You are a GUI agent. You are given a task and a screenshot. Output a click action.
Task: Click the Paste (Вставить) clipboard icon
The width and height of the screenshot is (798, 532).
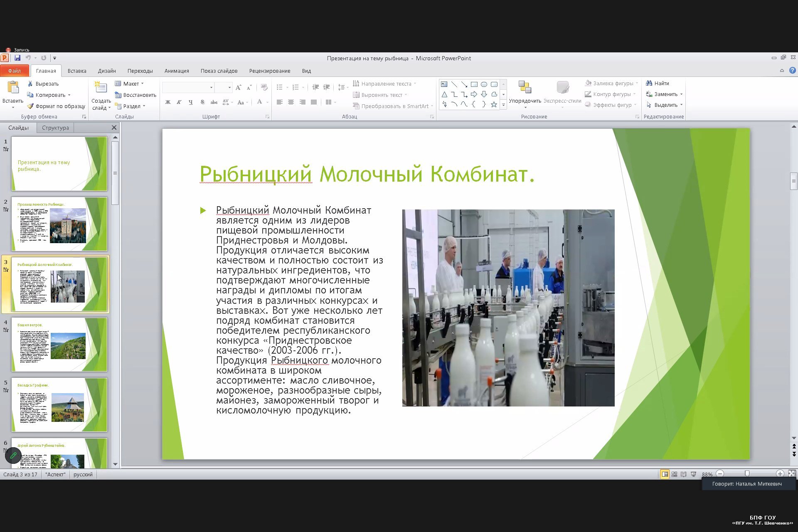(13, 87)
